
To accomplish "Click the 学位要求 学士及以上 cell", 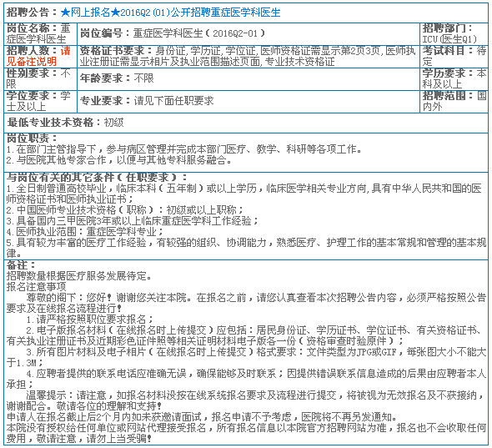I will coord(41,102).
